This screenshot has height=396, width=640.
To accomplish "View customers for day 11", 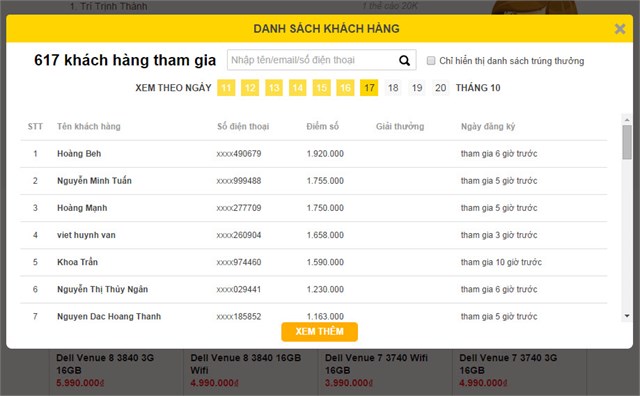I will click(226, 88).
